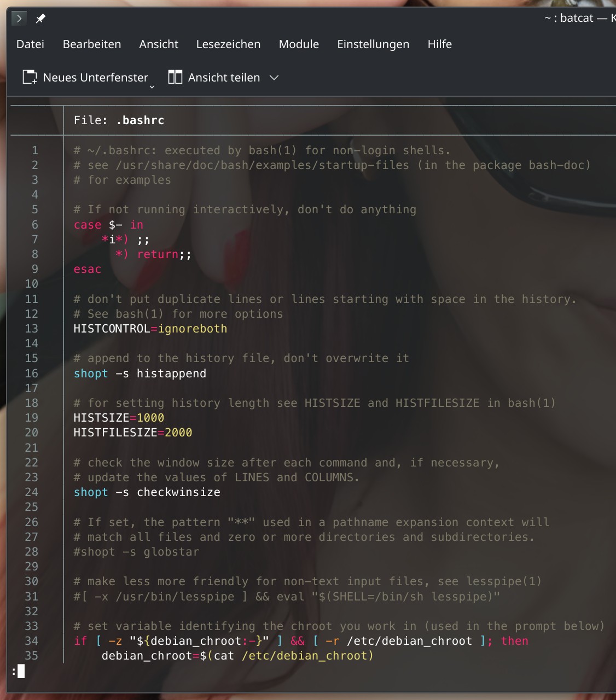
Task: Click the 'shopt -s histappend' line
Action: tap(140, 374)
